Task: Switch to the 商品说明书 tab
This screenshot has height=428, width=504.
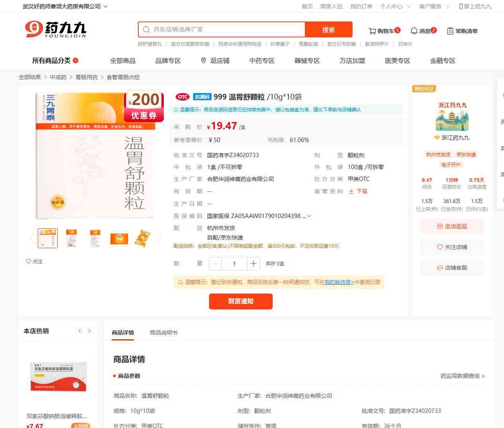Action: point(163,333)
